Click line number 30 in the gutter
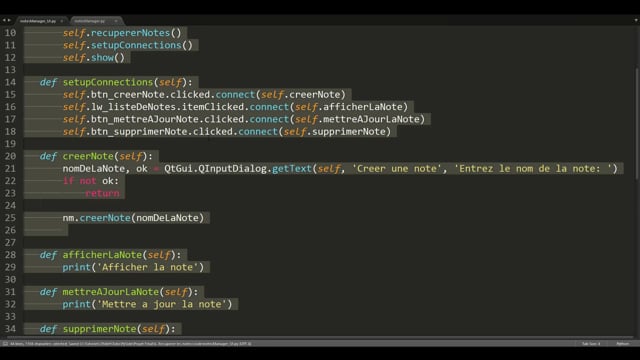 10,280
